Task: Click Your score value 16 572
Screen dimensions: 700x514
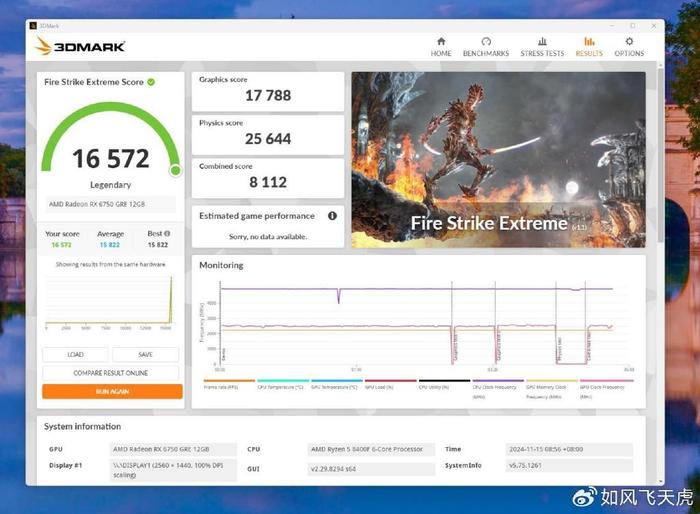Action: [62, 245]
